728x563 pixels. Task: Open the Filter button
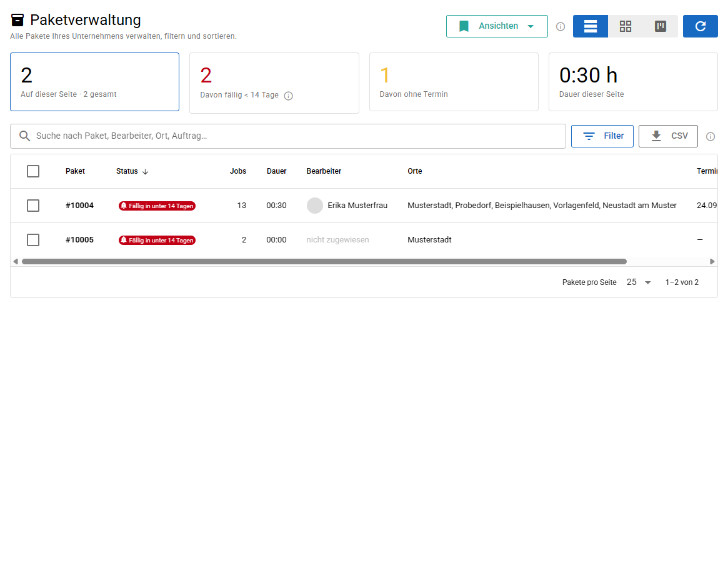click(602, 136)
